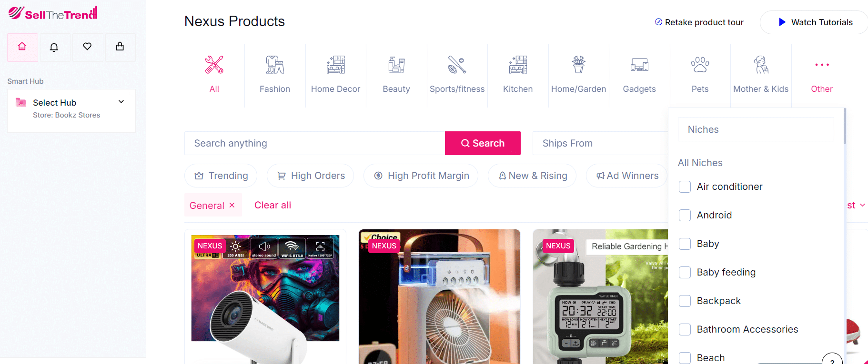The image size is (868, 364).
Task: Open the shopping bag icon
Action: click(120, 47)
